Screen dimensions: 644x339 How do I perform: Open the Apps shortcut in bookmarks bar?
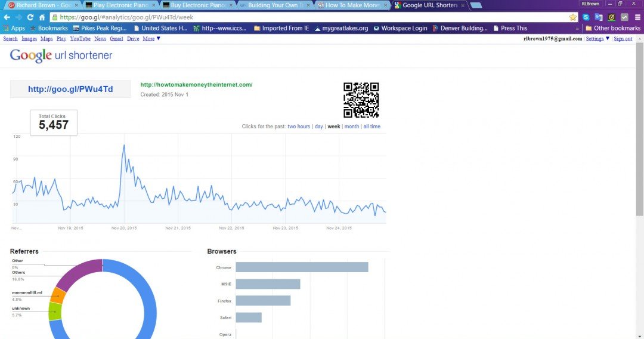(14, 29)
